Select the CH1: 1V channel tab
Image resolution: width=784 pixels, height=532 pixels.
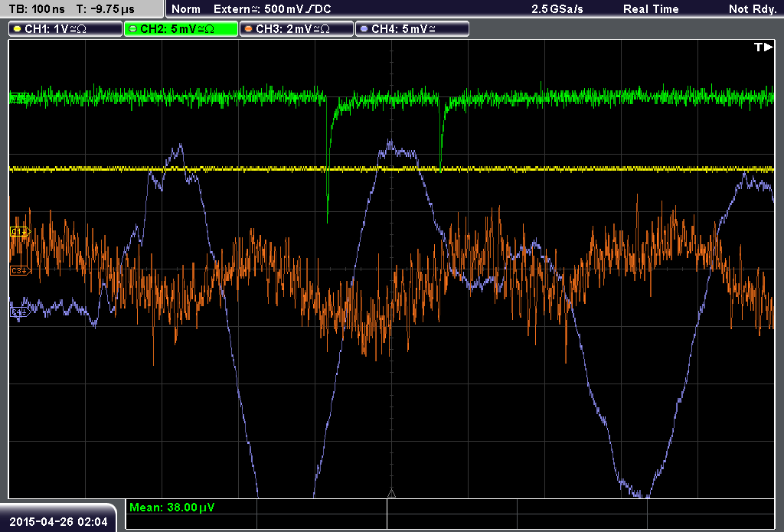click(66, 29)
